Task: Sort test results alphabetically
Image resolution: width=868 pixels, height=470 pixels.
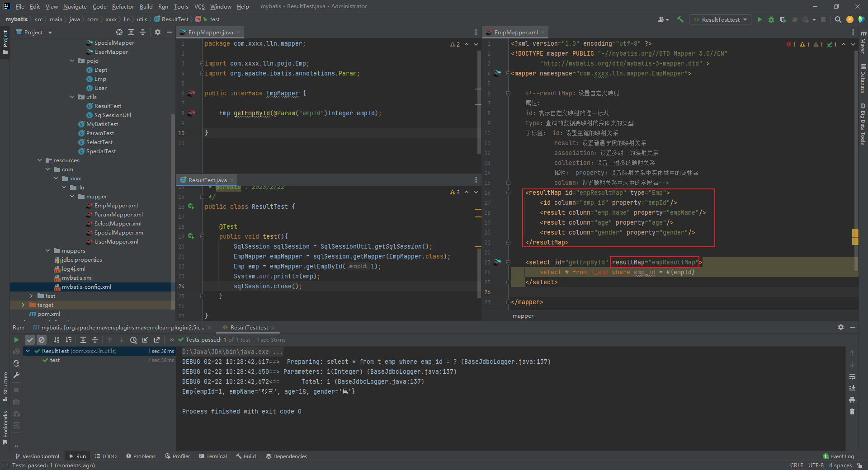Action: click(x=57, y=340)
